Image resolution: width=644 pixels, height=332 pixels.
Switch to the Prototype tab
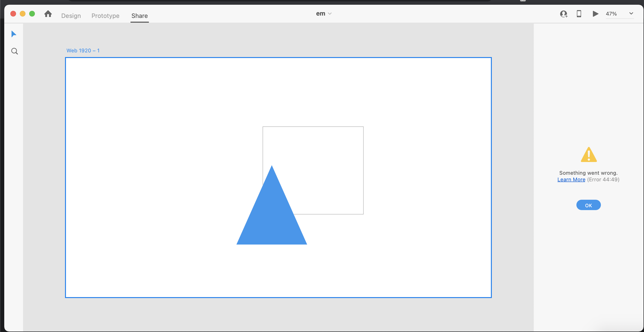(x=105, y=16)
